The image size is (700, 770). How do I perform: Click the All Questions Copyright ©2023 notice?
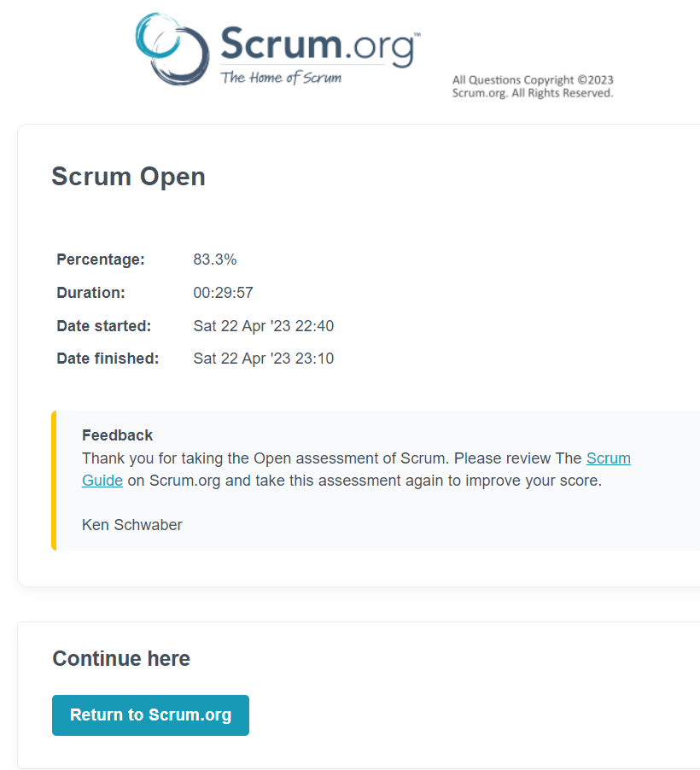pyautogui.click(x=533, y=86)
